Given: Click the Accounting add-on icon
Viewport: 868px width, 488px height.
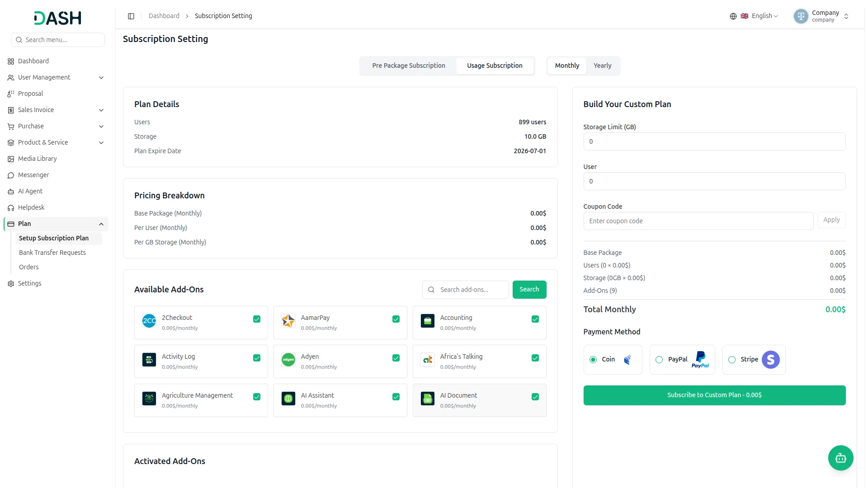Looking at the screenshot, I should click(428, 321).
